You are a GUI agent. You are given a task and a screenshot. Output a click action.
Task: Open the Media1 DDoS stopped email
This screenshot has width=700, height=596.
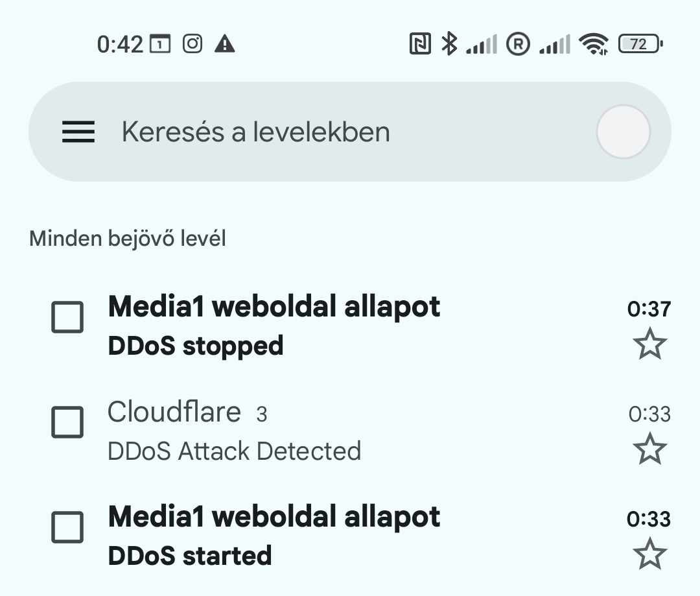tap(324, 326)
